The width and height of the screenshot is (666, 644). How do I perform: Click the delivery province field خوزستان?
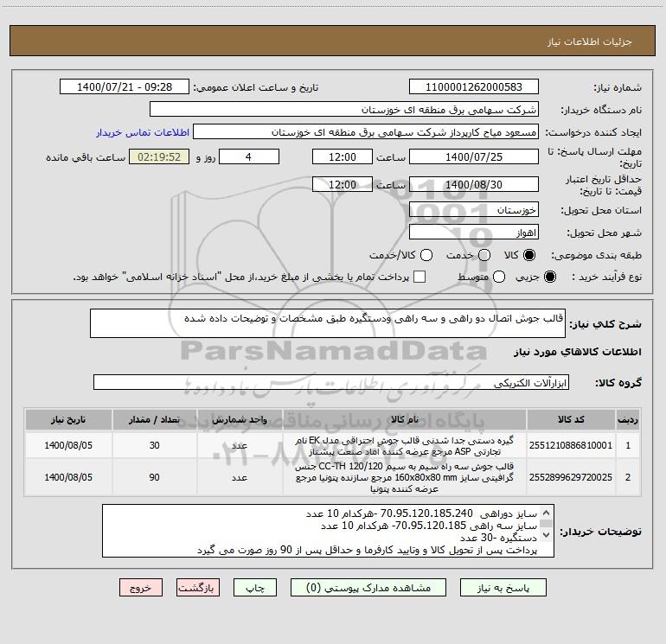pos(474,210)
